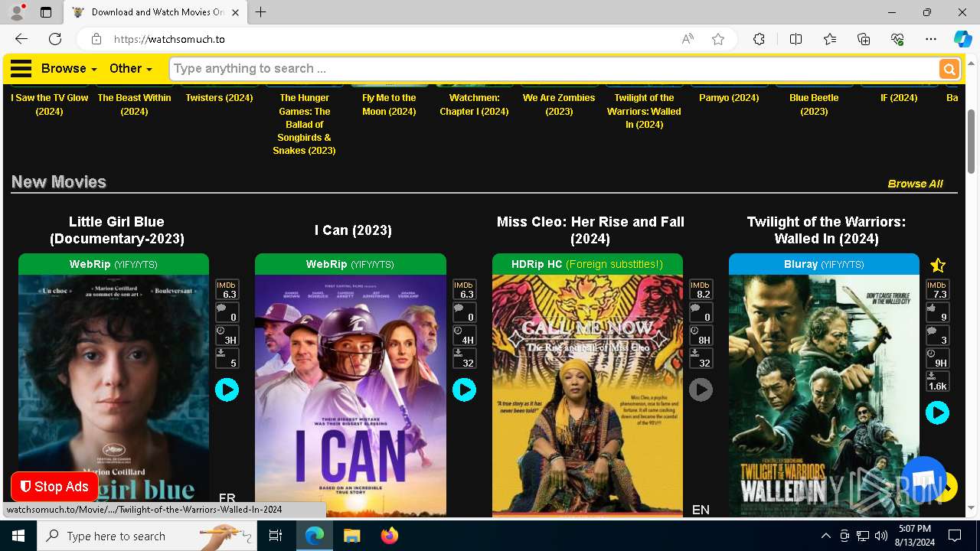
Task: Open Fly Me to the Moon (2024) link
Action: coord(389,105)
